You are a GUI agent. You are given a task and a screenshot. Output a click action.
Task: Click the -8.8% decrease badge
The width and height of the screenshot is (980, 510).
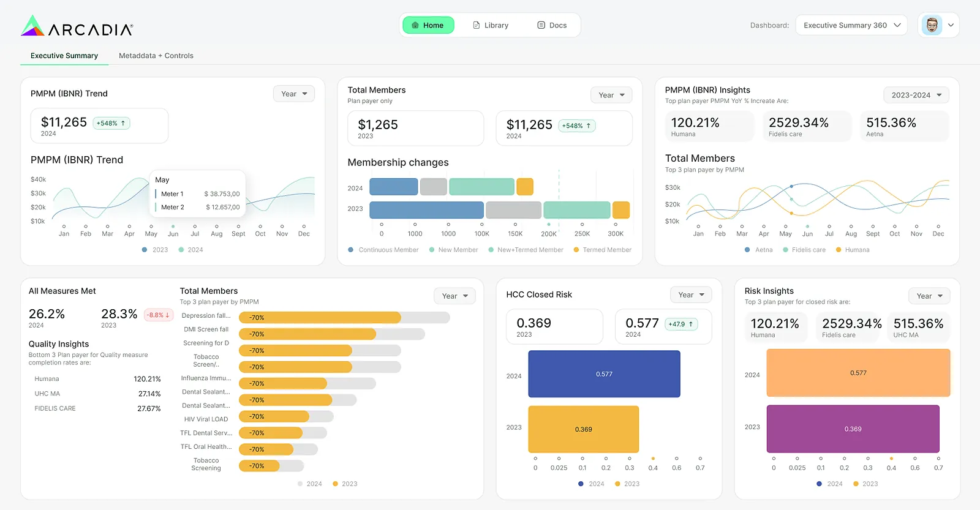[x=159, y=315]
